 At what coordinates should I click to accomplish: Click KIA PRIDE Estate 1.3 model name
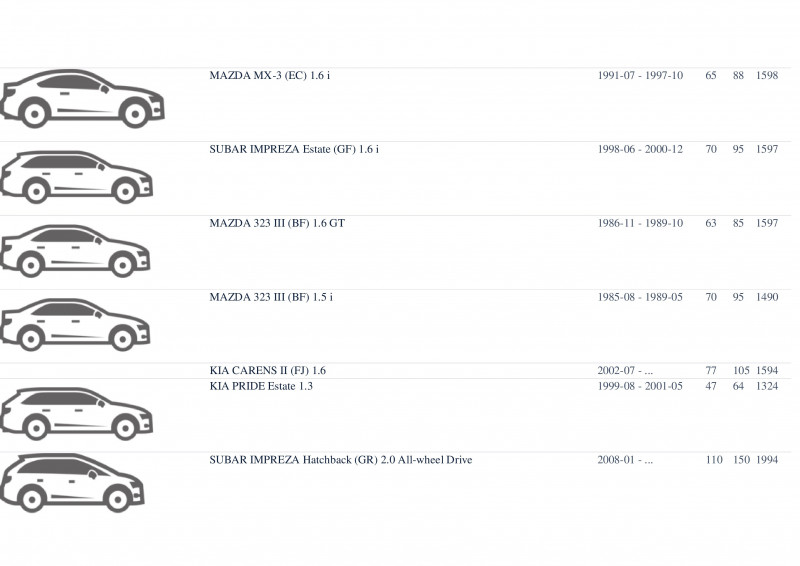[x=261, y=386]
